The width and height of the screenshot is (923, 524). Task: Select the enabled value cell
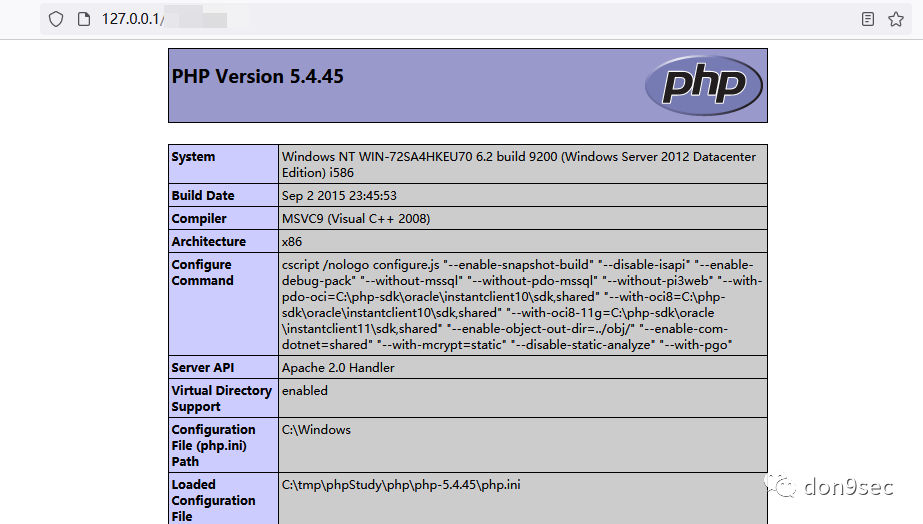tap(523, 399)
